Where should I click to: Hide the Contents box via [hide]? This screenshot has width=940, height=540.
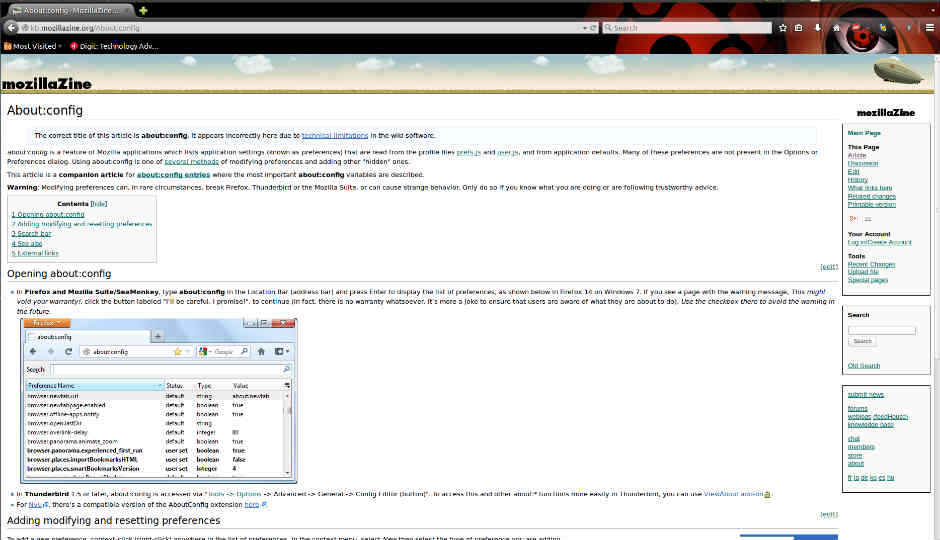click(99, 204)
